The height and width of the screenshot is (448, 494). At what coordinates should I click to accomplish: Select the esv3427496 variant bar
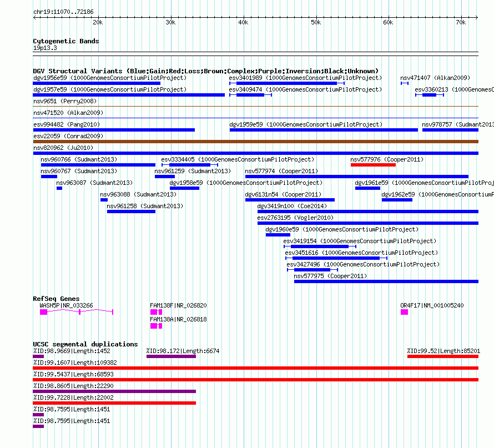pyautogui.click(x=312, y=270)
